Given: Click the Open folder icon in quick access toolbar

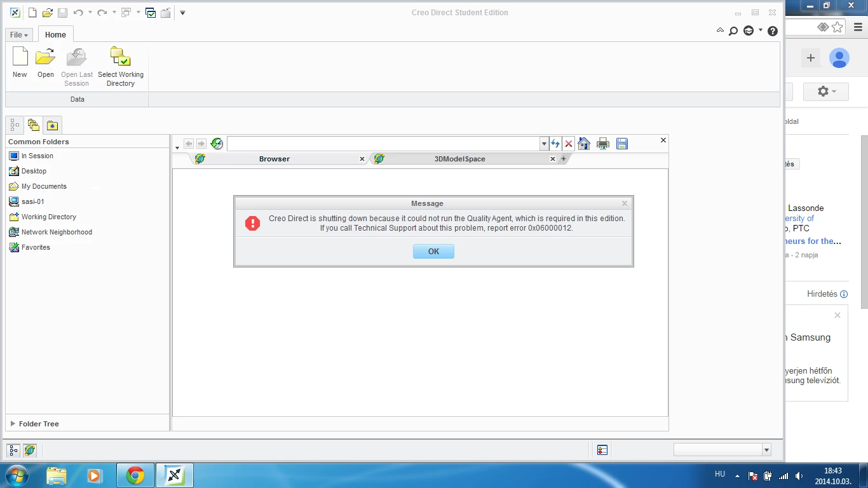Looking at the screenshot, I should coord(48,13).
